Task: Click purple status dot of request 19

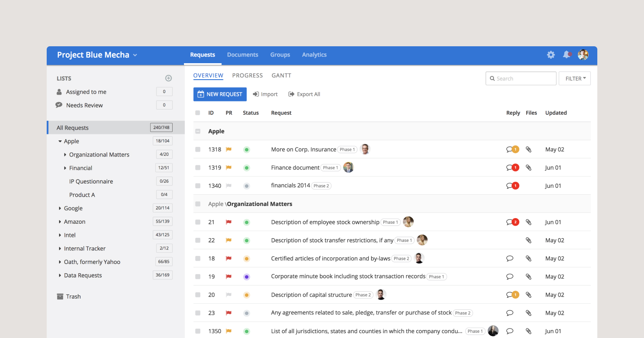Action: (247, 277)
